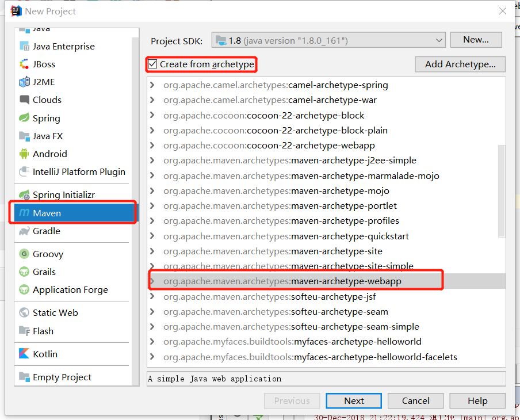Click the IntelliJ IDEA logo in title bar
The height and width of the screenshot is (420, 520).
(16, 11)
